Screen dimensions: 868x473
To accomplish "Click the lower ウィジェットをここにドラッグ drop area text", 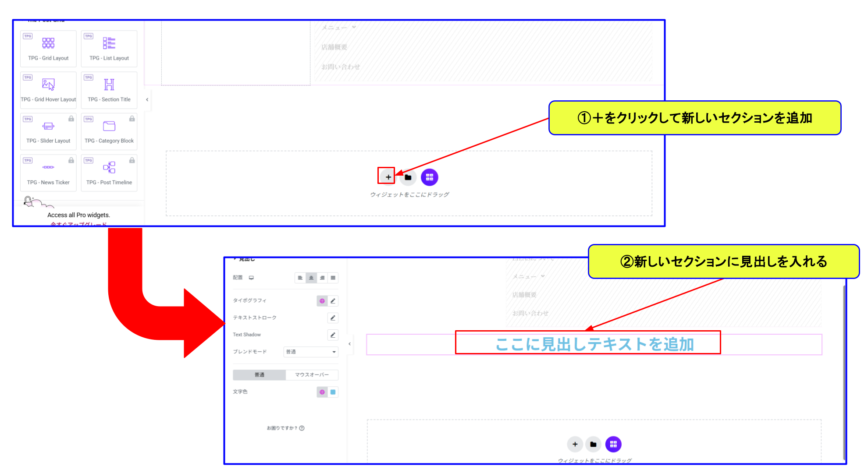I will tap(595, 460).
